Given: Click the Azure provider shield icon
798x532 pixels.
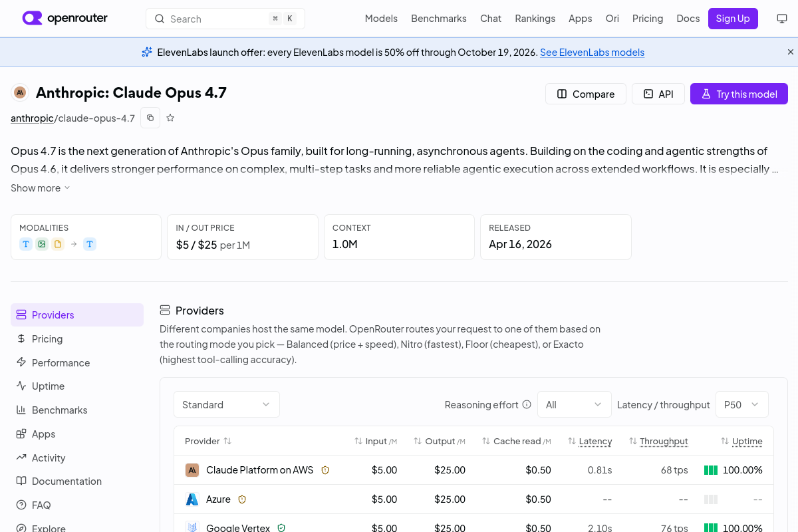Looking at the screenshot, I should tap(242, 499).
